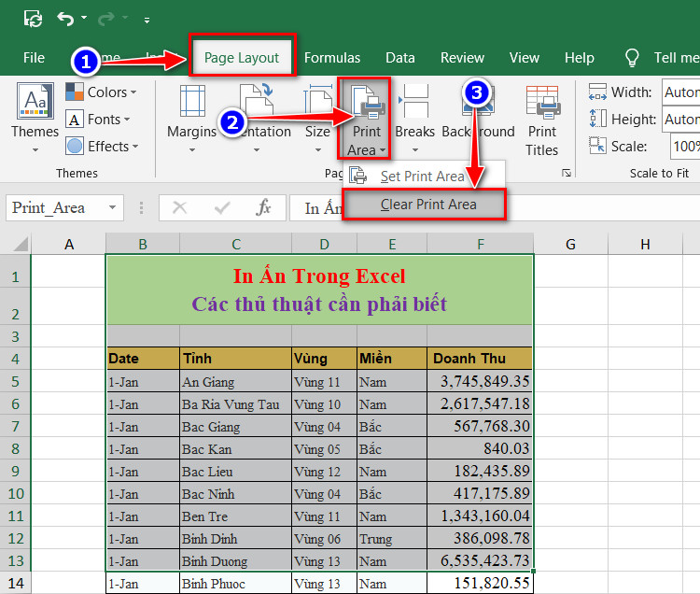Open the Size paper icon
Screen dimensions: 700x594
pos(317,101)
